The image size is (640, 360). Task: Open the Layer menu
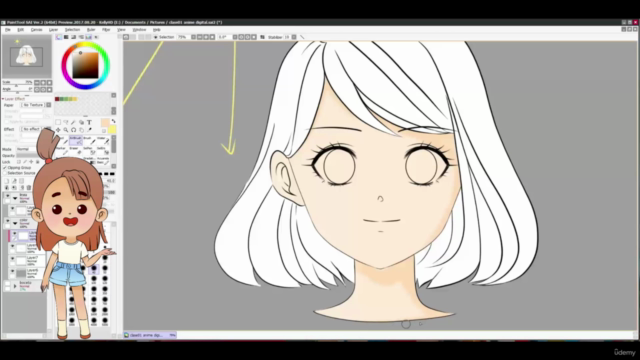(x=53, y=30)
